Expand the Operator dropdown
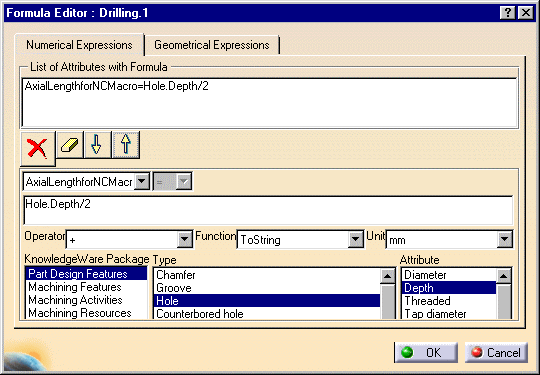Image resolution: width=540 pixels, height=375 pixels. tap(185, 239)
